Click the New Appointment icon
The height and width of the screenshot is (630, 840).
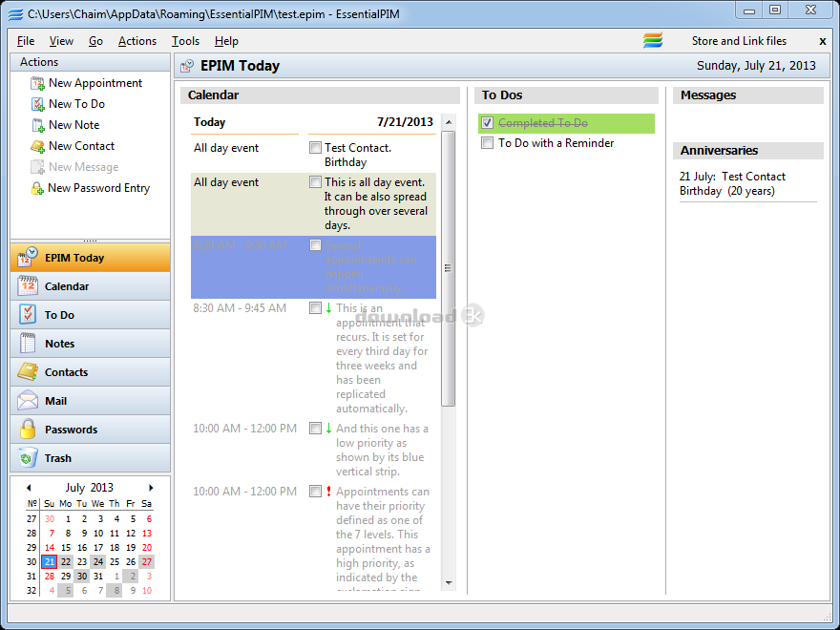38,84
